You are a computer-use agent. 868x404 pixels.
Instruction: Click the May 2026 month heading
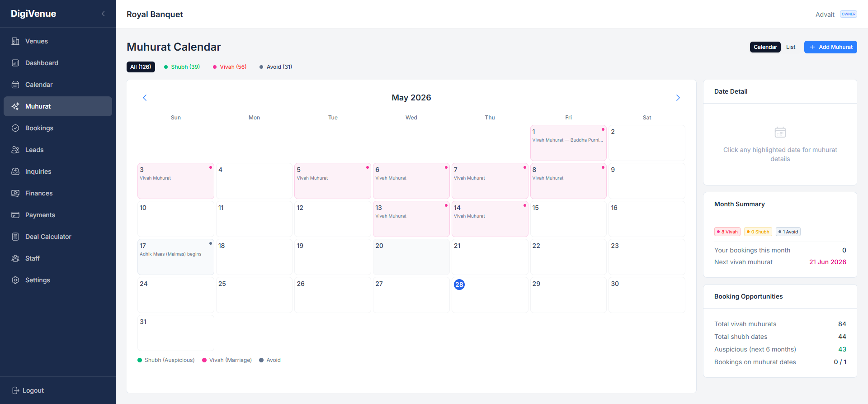click(411, 98)
